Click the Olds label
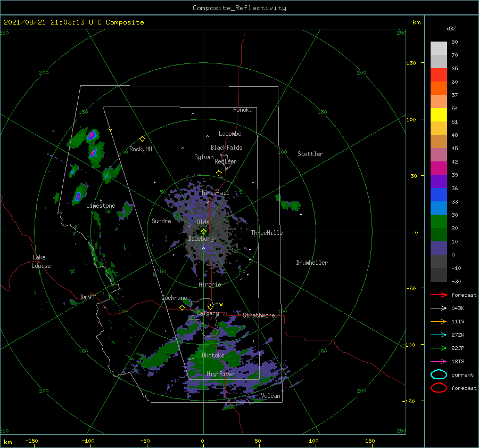The height and width of the screenshot is (448, 479). (x=203, y=222)
